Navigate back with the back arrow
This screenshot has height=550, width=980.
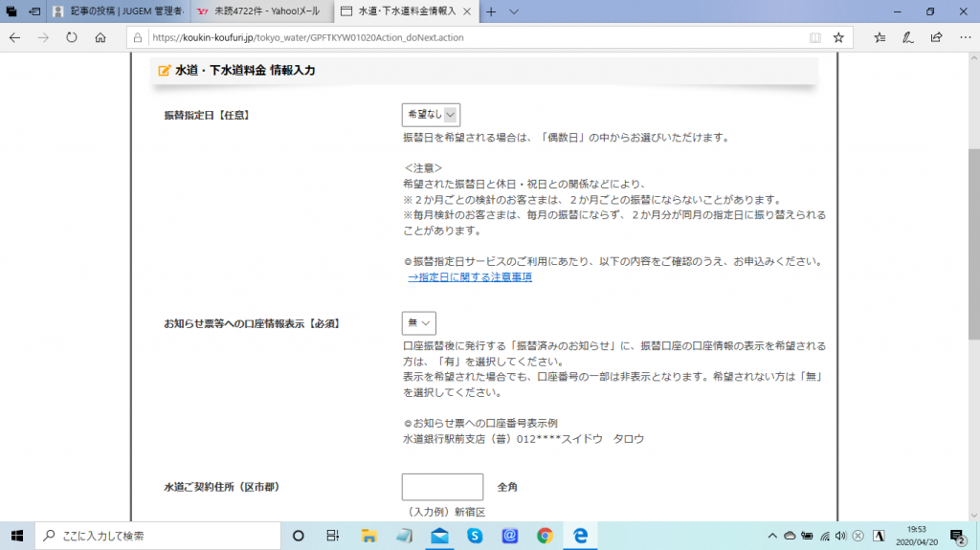tap(14, 37)
